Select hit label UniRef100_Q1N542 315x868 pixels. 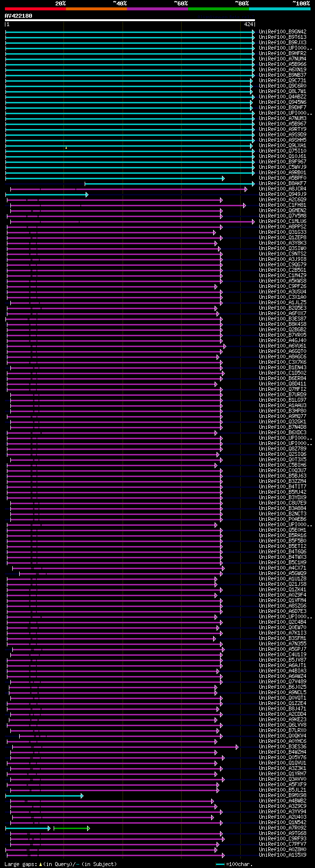tap(283, 823)
